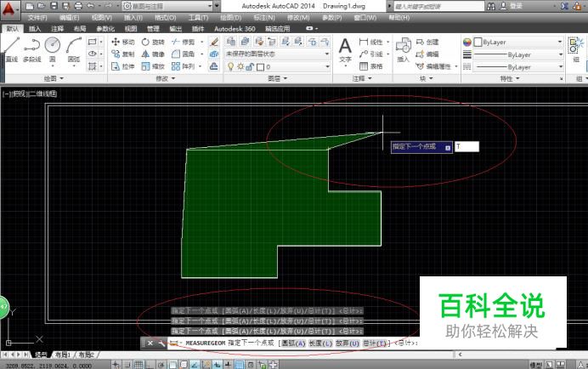Screen dimensions: 588x369
Task: Click the layer 0 white color swatch
Action: point(260,67)
